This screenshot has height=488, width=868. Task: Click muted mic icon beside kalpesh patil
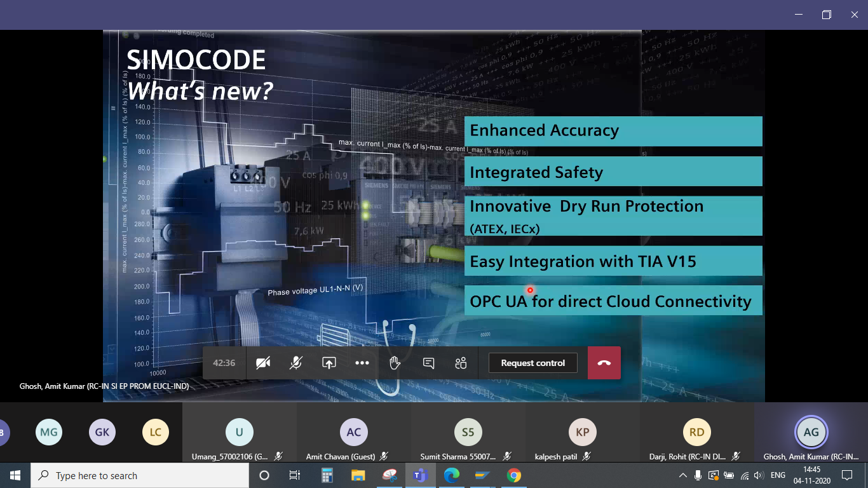(587, 456)
